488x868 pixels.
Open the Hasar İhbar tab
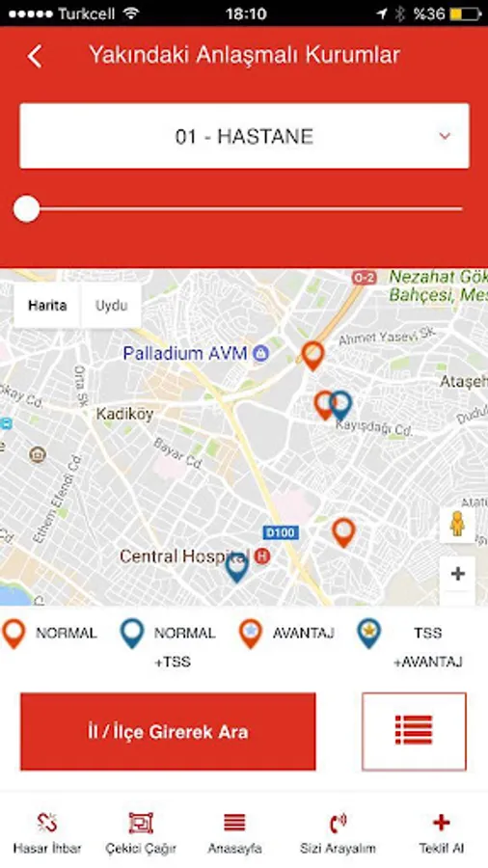(47, 833)
